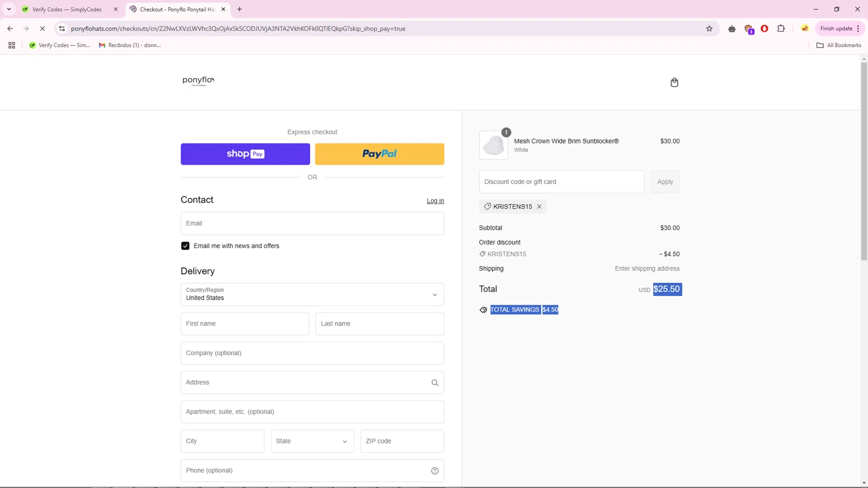Focus the First name field

pyautogui.click(x=245, y=324)
